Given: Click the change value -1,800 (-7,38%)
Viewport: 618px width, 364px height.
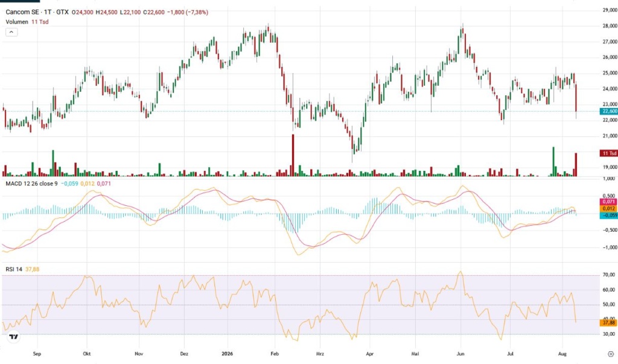Looking at the screenshot, I should click(x=188, y=12).
